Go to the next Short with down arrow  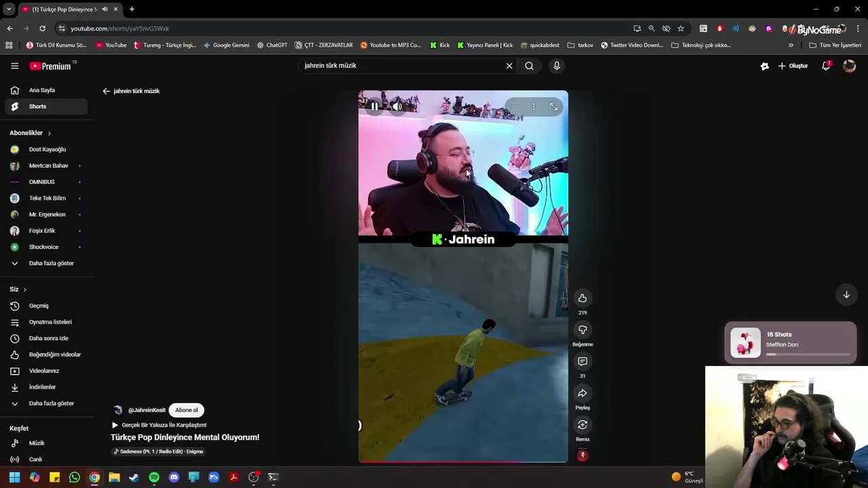pyautogui.click(x=846, y=294)
